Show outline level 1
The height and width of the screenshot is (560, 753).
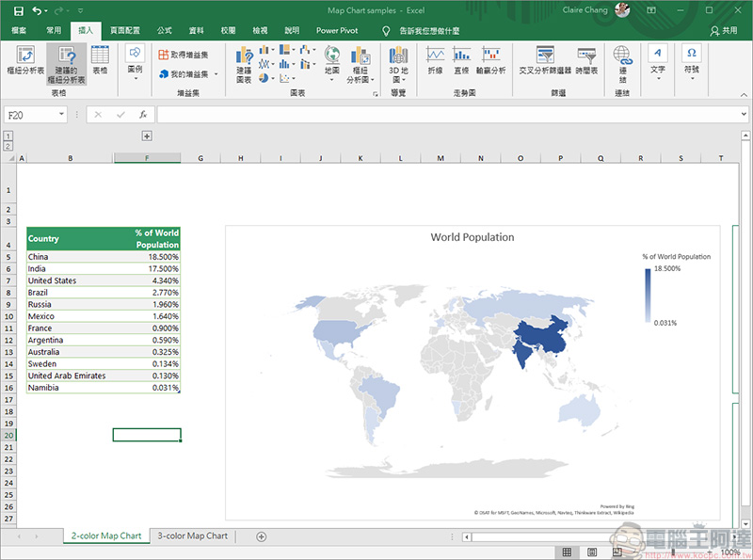(x=8, y=136)
